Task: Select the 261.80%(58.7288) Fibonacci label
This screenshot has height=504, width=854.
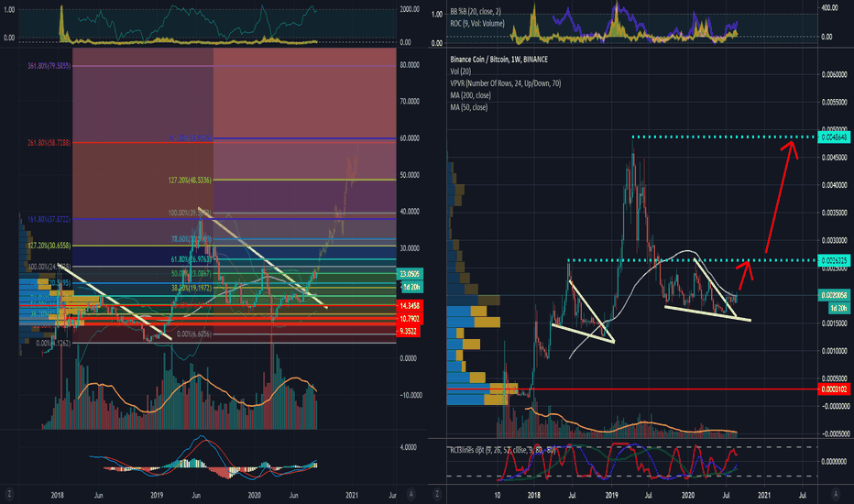Action: coord(49,143)
